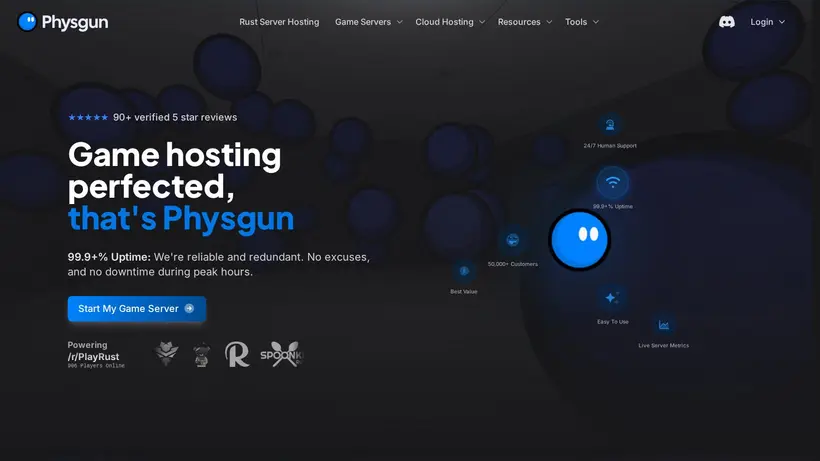820x461 pixels.
Task: Click the 'Game hosting' headline text
Action: [x=174, y=156]
